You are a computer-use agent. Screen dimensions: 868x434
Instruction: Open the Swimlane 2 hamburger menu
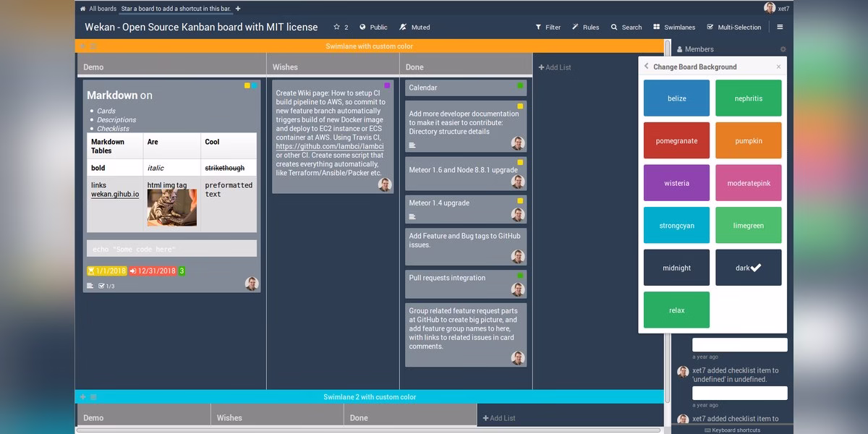93,397
